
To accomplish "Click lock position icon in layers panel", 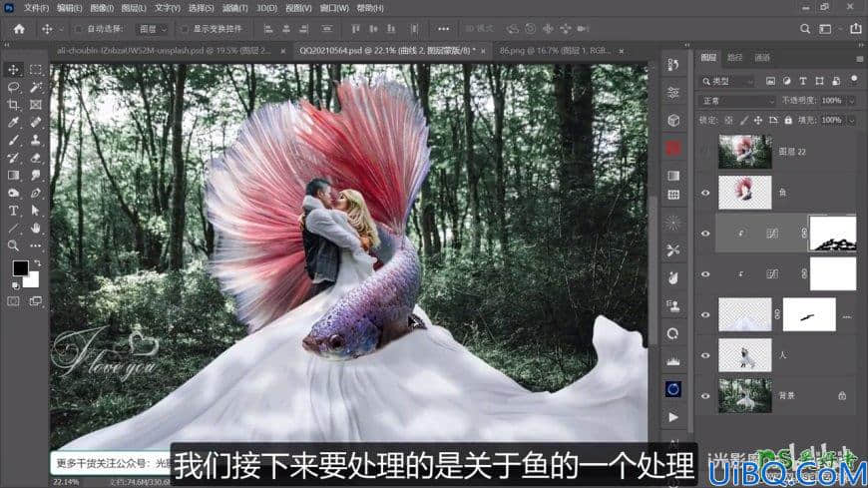I will pos(758,120).
